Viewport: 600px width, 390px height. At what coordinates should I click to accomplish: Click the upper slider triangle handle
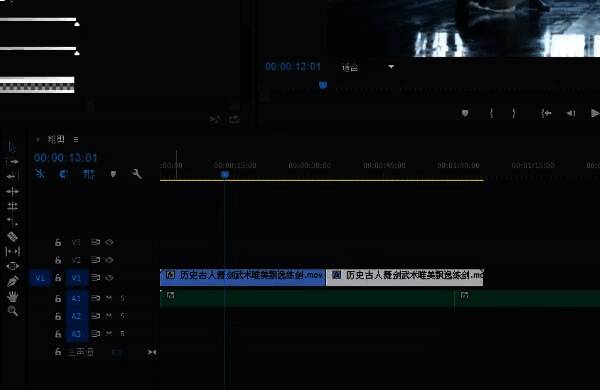pos(77,24)
